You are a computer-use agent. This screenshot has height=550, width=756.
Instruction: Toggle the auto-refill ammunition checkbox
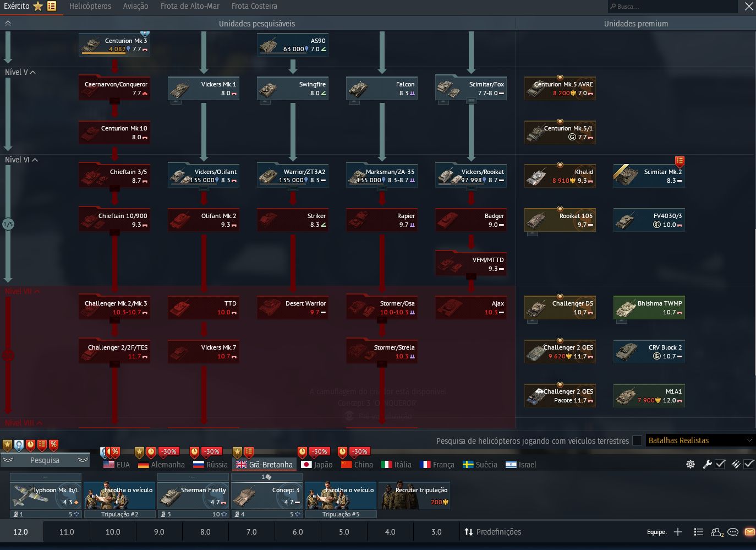point(749,464)
